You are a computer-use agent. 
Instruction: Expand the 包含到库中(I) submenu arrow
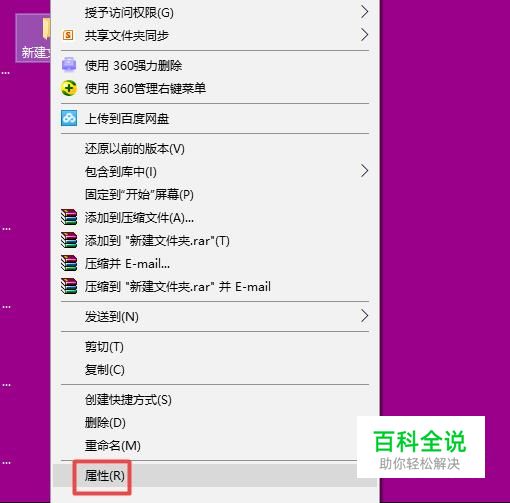[x=365, y=171]
